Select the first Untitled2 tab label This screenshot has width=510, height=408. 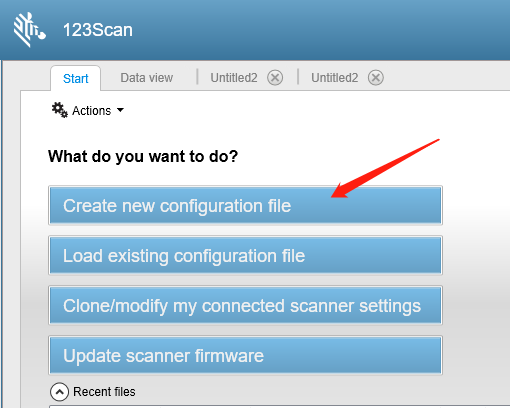[x=234, y=78]
